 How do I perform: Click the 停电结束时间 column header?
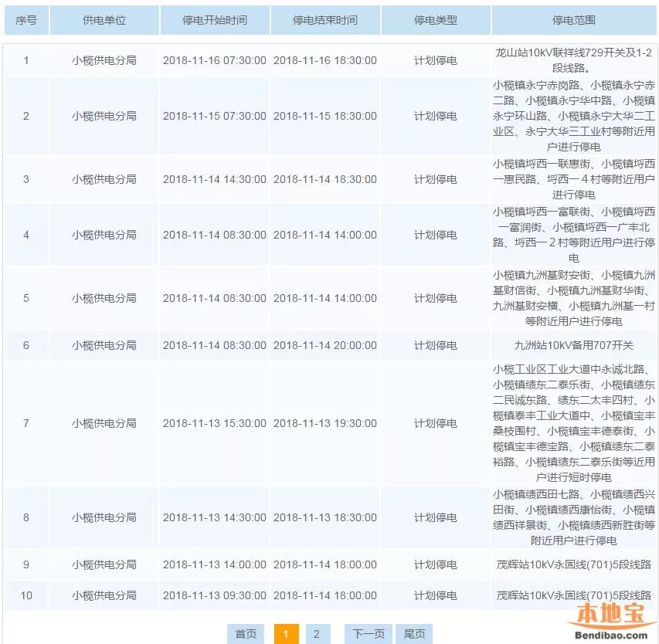click(325, 20)
